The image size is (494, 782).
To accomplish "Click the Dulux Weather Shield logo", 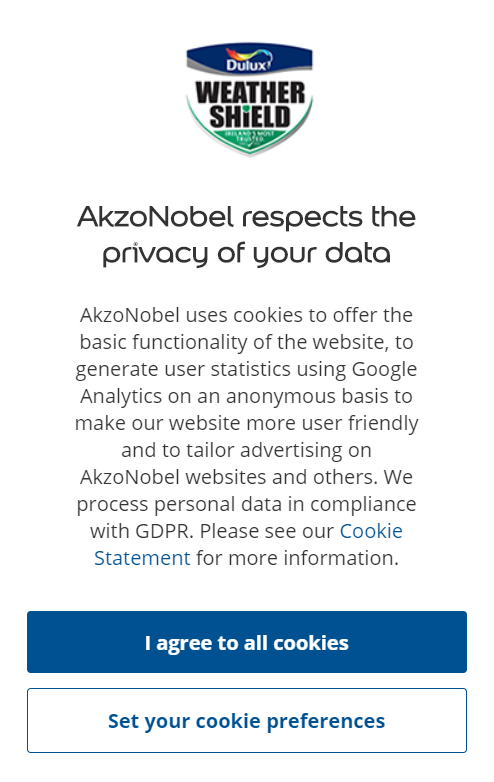I will click(249, 100).
